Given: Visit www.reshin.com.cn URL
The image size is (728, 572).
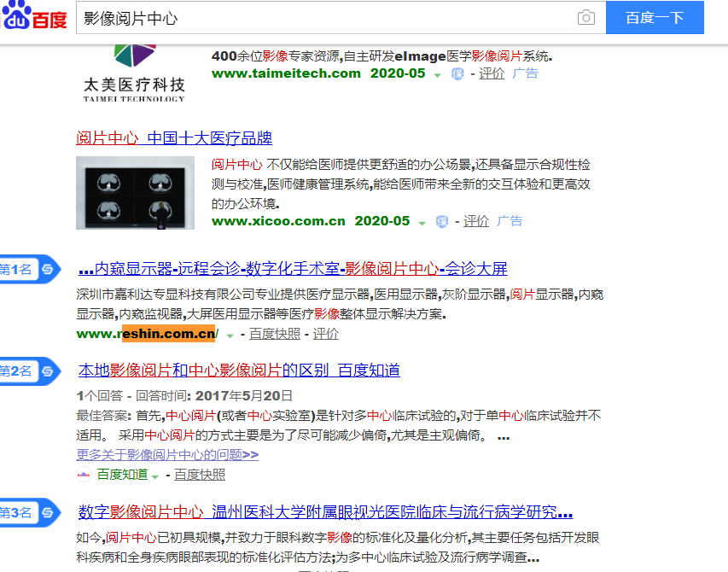Looking at the screenshot, I should [147, 334].
